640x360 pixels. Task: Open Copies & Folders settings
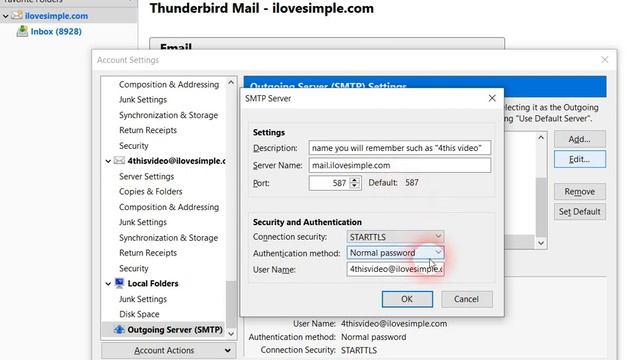coord(151,191)
